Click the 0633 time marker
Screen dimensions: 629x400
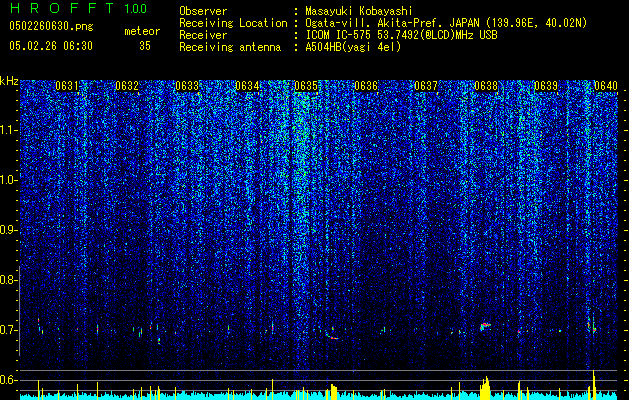pos(187,86)
